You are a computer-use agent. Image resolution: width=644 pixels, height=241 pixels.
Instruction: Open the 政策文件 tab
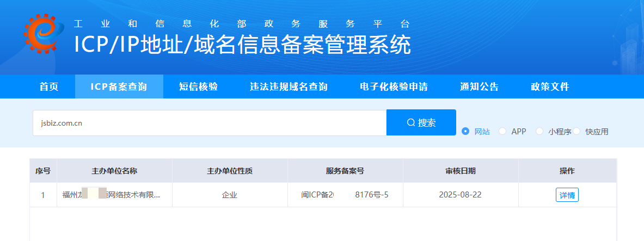pos(550,86)
